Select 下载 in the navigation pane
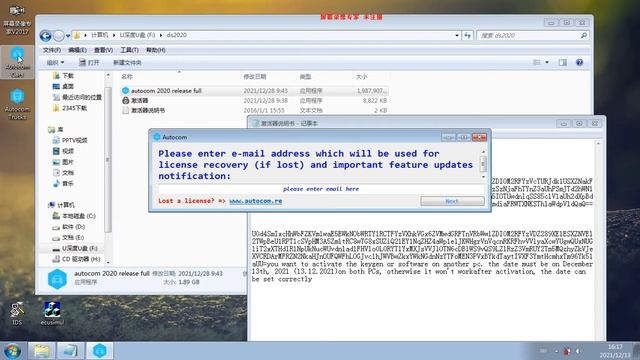 [63, 76]
